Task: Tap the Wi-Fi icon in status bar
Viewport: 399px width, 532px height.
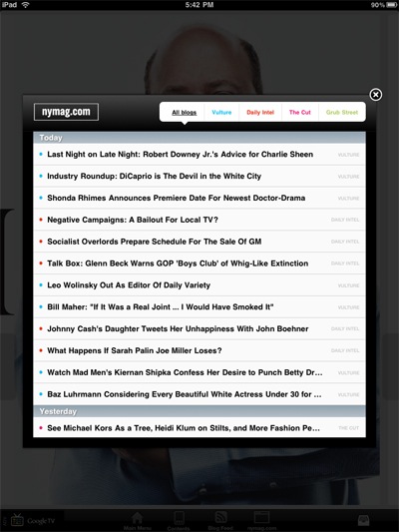Action: (x=25, y=5)
